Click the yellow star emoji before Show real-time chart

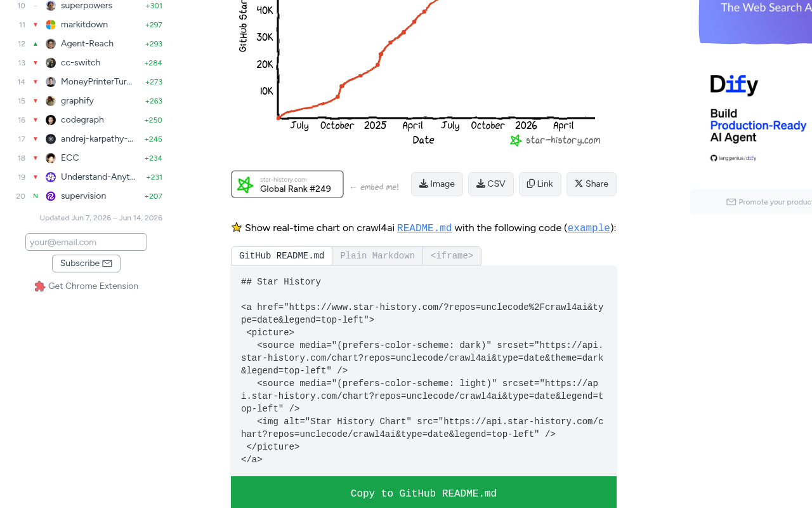[x=237, y=227]
